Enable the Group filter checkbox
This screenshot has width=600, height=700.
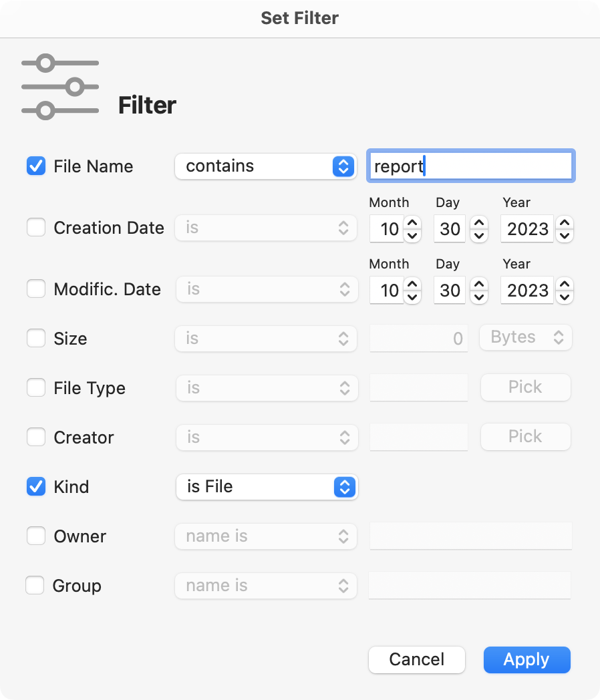click(x=35, y=585)
